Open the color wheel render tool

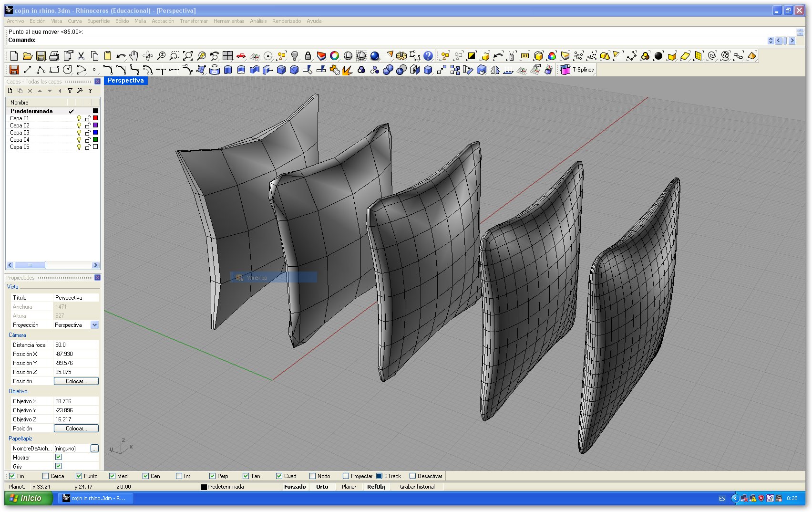335,56
